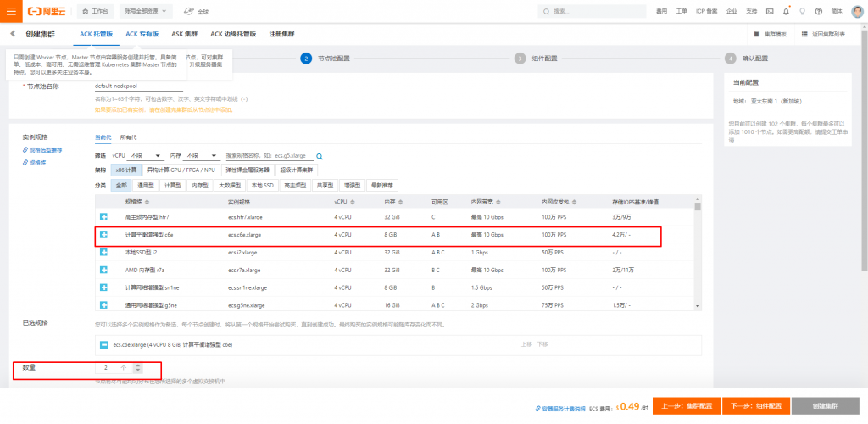Add the 高主频内存型 hfr7 spec with plus icon

[x=103, y=216]
